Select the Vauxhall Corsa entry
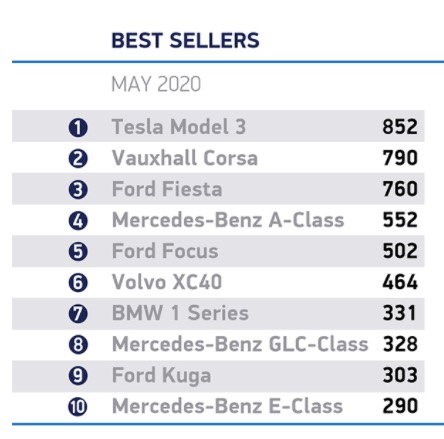This screenshot has height=439, width=444. [x=218, y=158]
